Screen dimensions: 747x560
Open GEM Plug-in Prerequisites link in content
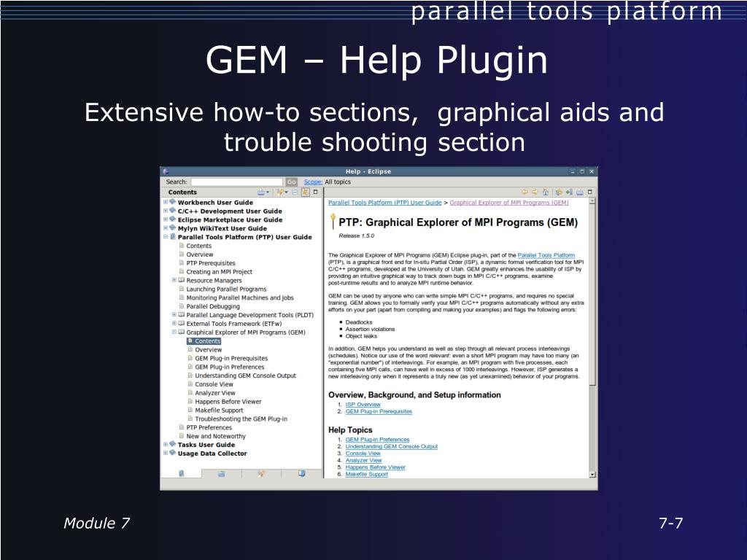(x=379, y=411)
